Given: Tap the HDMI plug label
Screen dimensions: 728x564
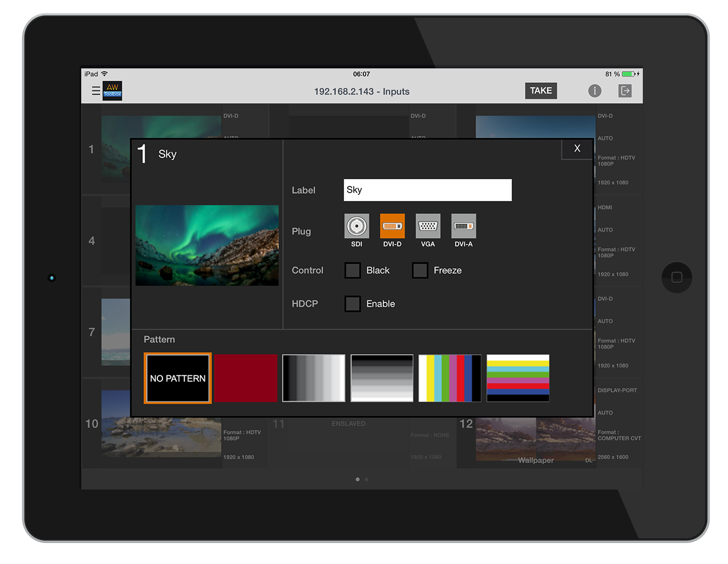Looking at the screenshot, I should pyautogui.click(x=605, y=208).
